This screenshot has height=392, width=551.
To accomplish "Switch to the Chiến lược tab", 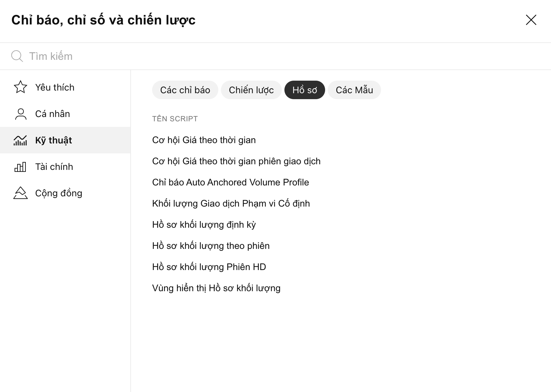I will (x=251, y=90).
